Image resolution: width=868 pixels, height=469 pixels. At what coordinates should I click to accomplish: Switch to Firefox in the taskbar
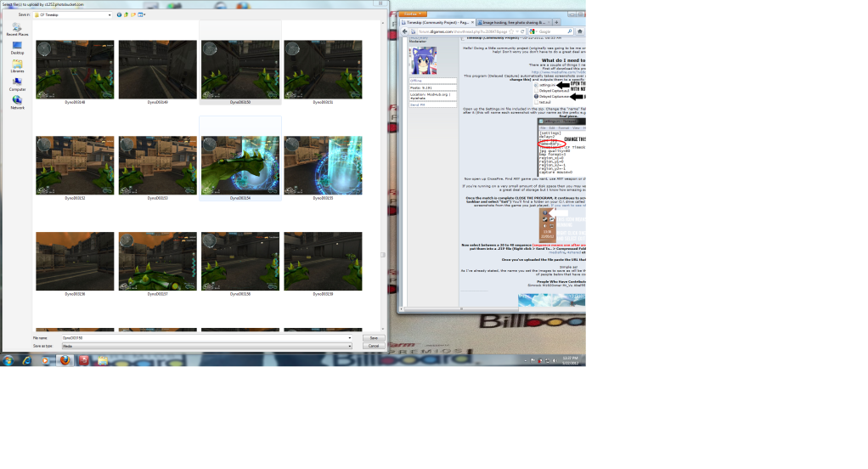coord(65,360)
